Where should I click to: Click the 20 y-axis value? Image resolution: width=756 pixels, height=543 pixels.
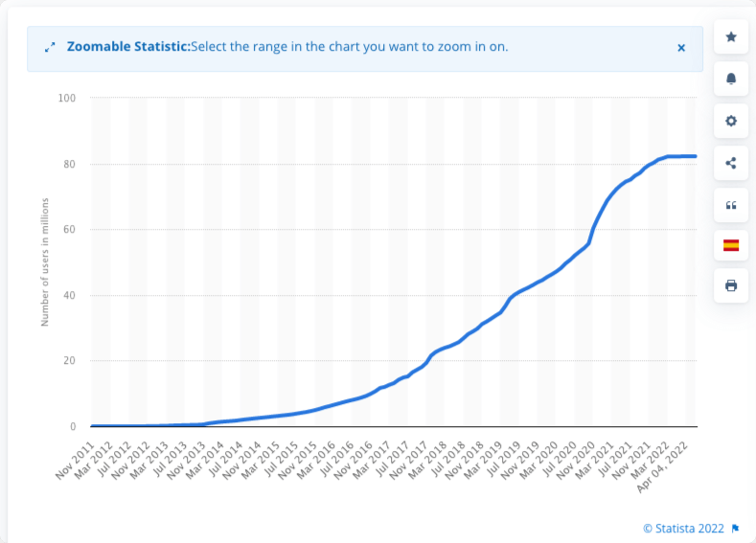coord(69,360)
